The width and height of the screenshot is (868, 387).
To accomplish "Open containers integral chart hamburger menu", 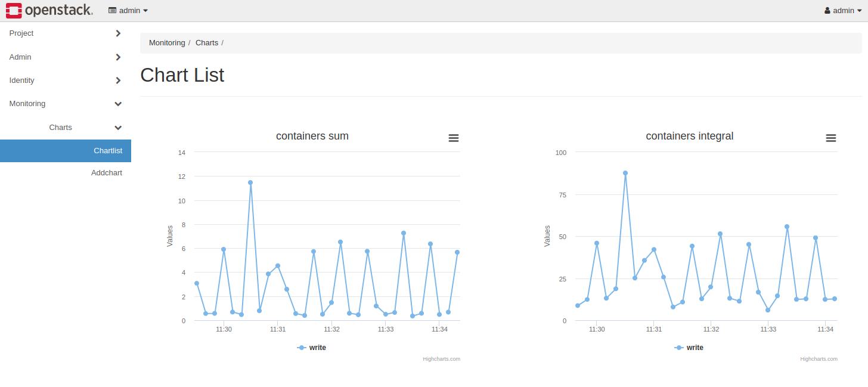I will pos(830,138).
